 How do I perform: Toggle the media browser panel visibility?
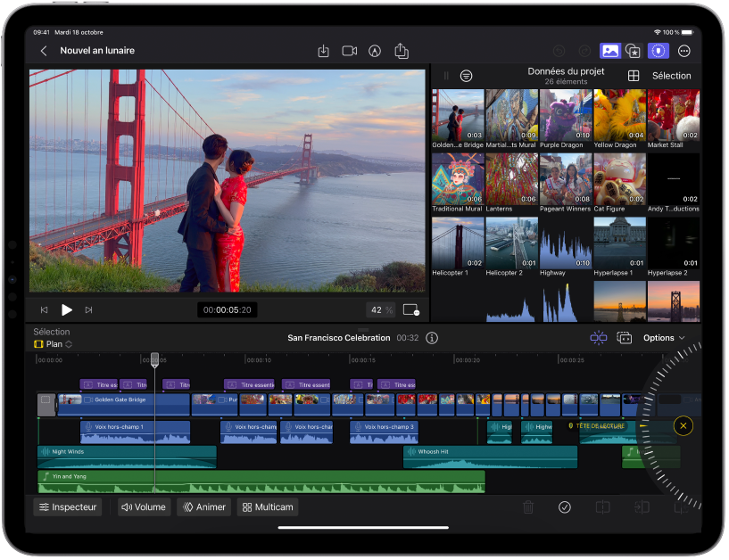click(609, 51)
